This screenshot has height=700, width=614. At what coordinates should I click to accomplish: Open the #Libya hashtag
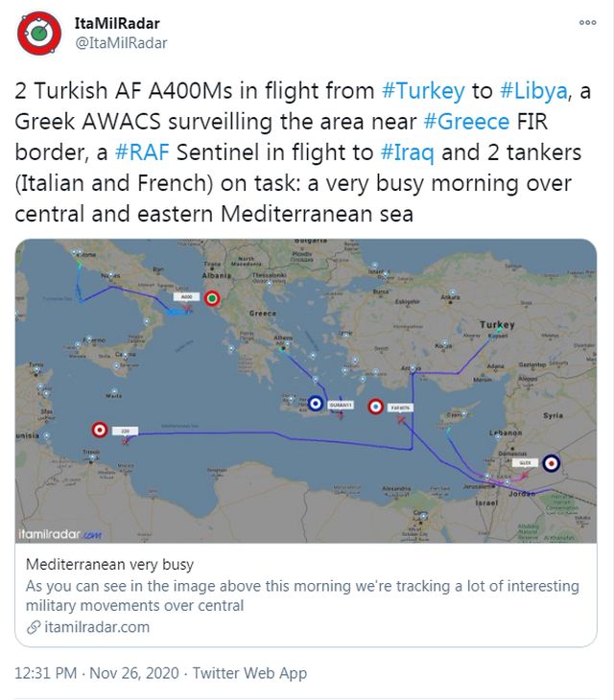533,92
